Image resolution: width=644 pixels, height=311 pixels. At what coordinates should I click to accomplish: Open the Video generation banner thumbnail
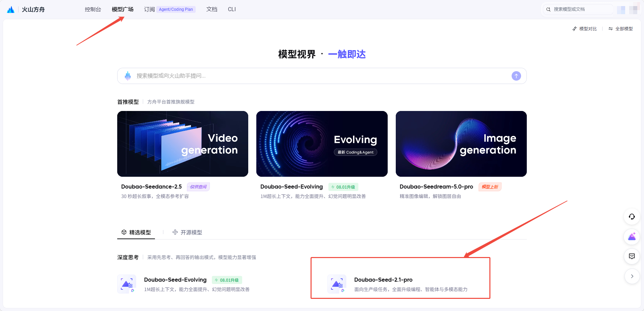pyautogui.click(x=183, y=144)
